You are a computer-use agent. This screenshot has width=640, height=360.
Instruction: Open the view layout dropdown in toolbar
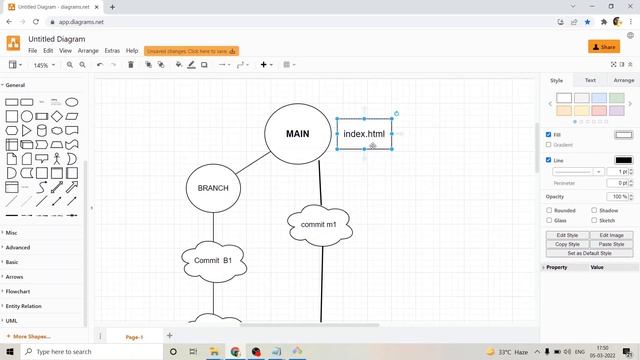[x=15, y=64]
